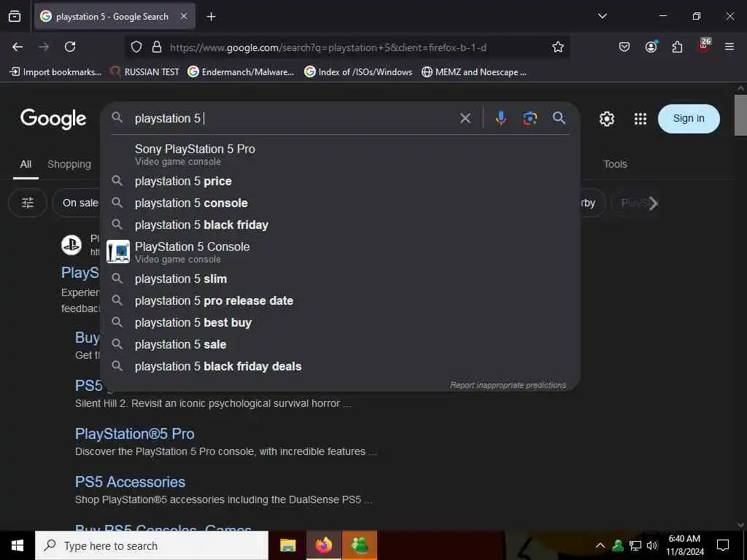This screenshot has width=747, height=560.
Task: Click the PlayStation 5 Console thumbnail image
Action: coord(117,252)
